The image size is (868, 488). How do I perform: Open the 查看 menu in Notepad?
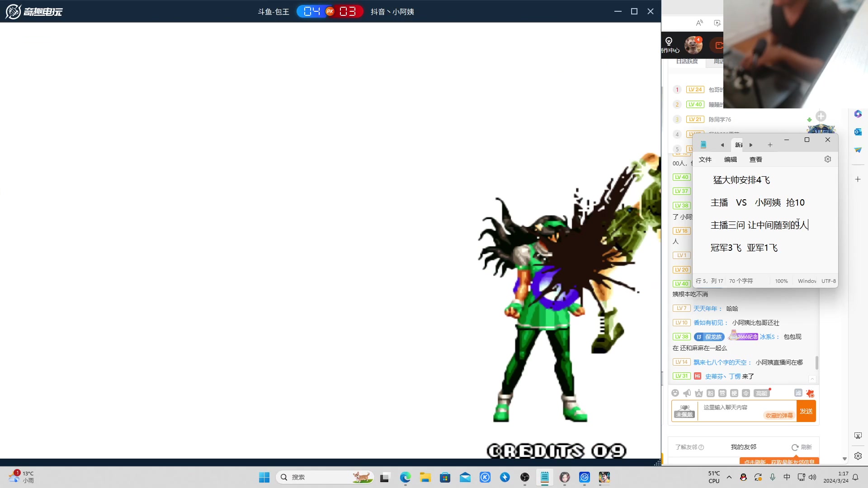point(756,160)
